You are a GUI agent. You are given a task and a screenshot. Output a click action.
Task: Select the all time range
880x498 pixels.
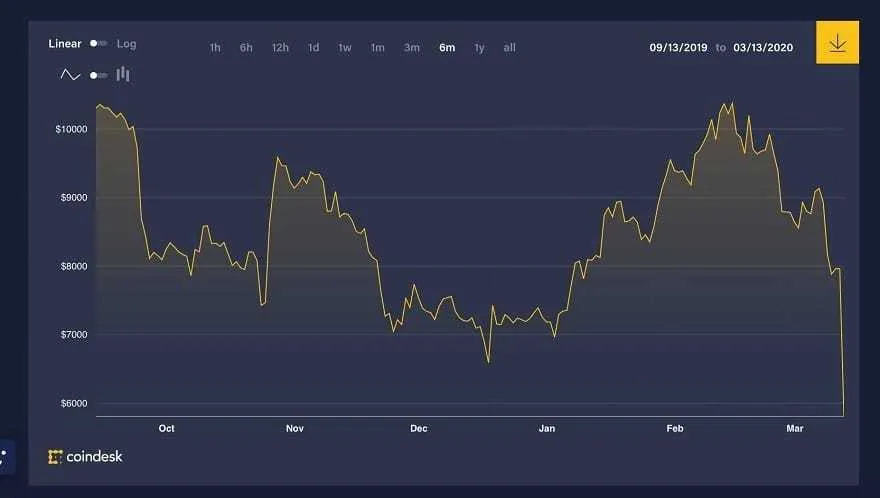[509, 48]
